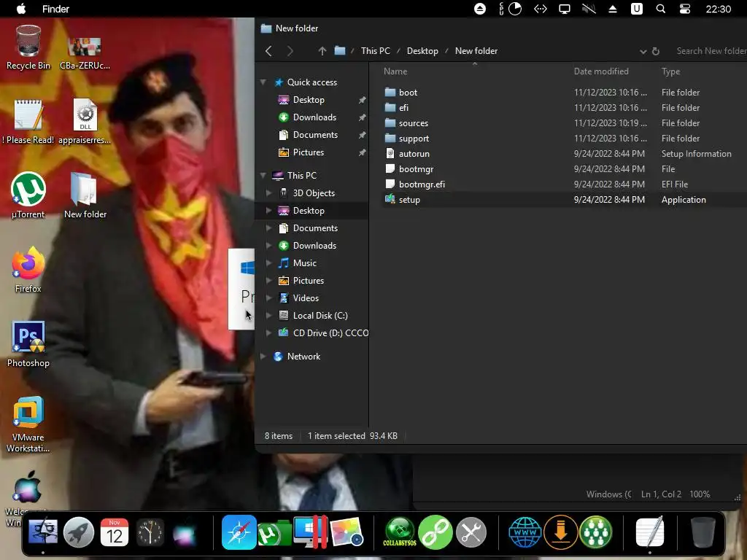Select the µTorrent desktop shortcut
Screen dimensions: 747x560
click(x=28, y=195)
